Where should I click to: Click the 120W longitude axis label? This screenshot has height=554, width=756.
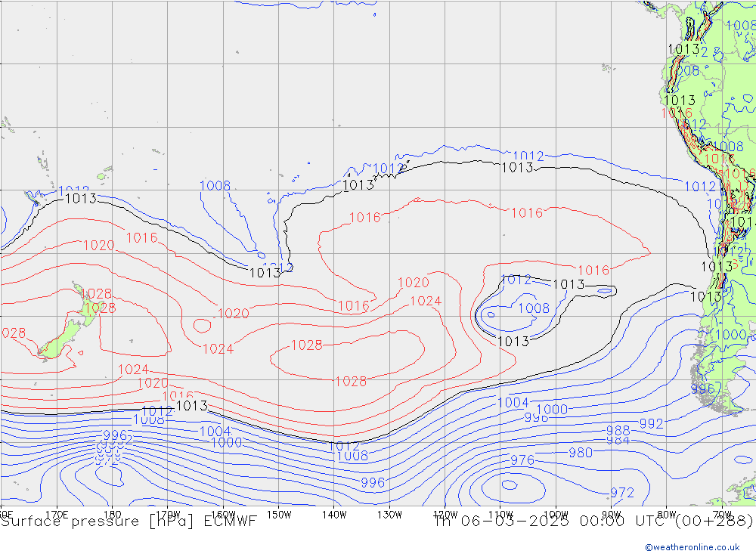tap(445, 515)
